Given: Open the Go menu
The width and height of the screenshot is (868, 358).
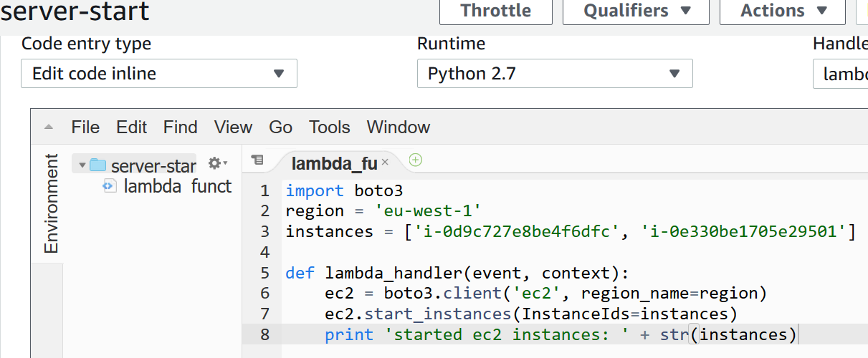Looking at the screenshot, I should tap(280, 127).
